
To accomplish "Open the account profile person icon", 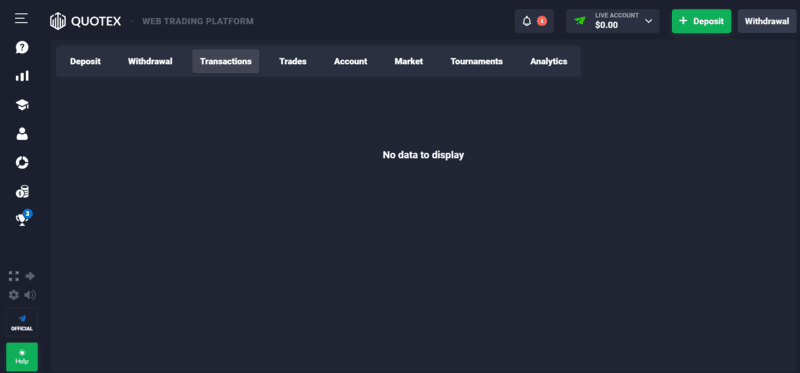I will tap(22, 134).
